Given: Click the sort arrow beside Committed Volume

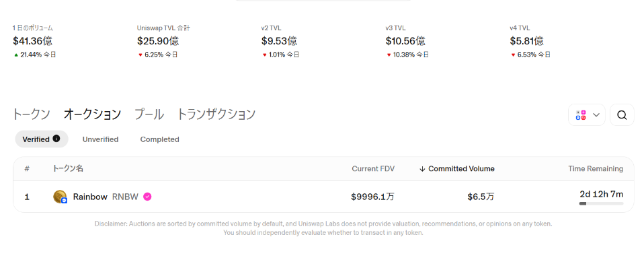Looking at the screenshot, I should pyautogui.click(x=422, y=169).
